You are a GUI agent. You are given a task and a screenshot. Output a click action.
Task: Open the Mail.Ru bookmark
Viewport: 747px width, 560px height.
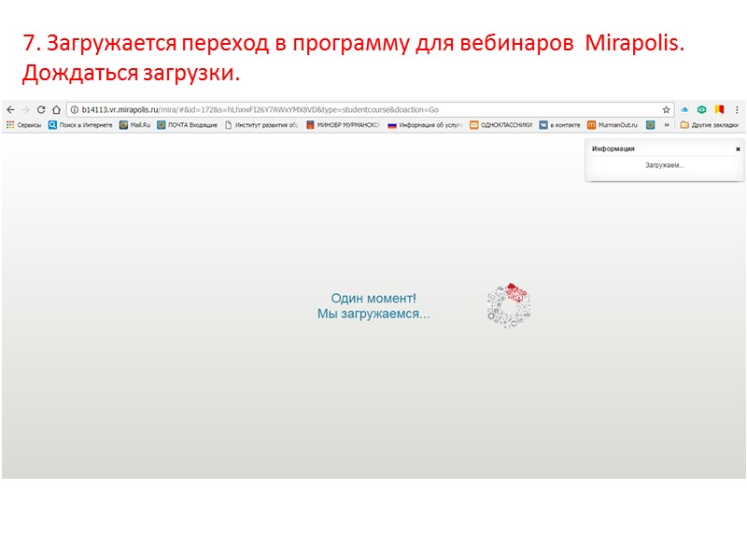(134, 125)
